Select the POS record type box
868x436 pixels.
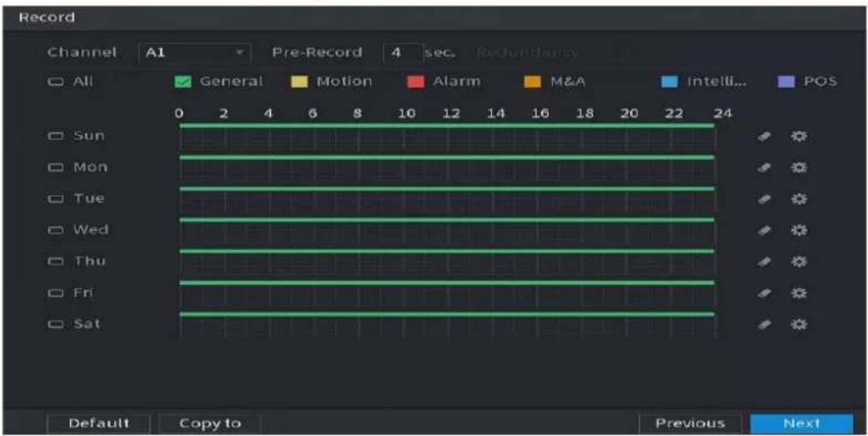786,82
